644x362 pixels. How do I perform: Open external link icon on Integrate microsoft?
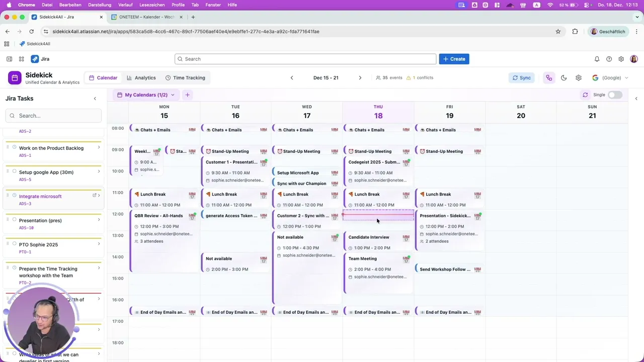(x=94, y=195)
